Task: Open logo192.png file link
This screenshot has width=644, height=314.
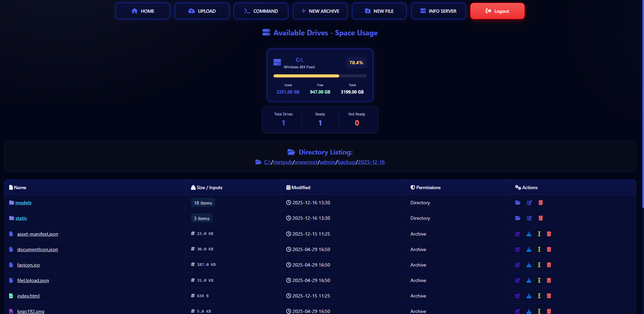Action: coord(31,311)
